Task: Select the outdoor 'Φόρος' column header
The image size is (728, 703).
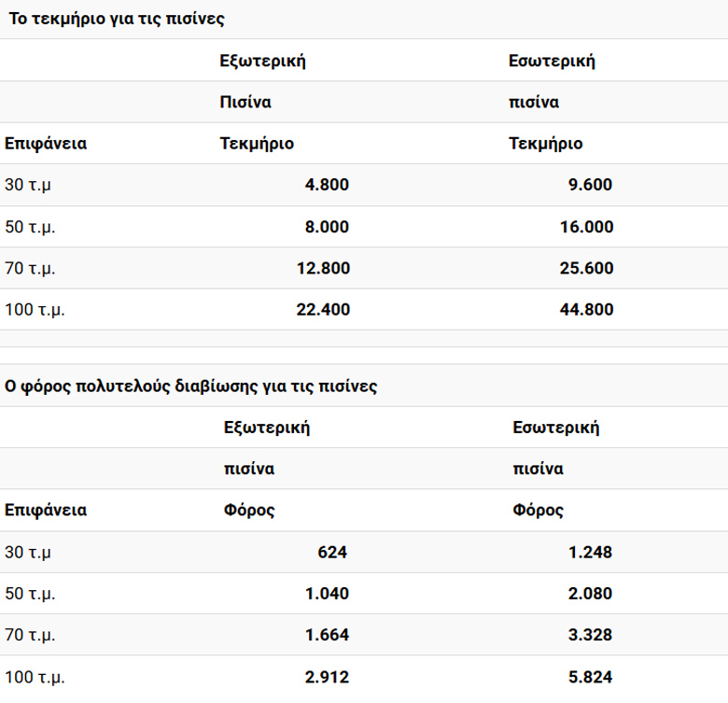Action: coord(249,511)
